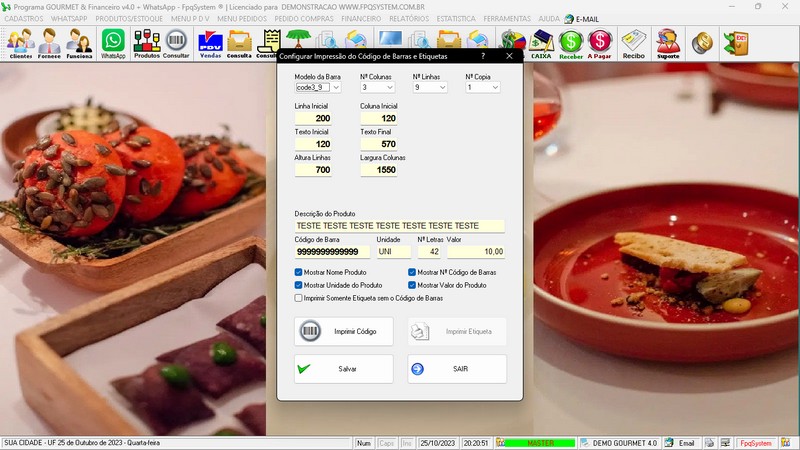Toggle Mostrar Unidade do Produto checkbox
The image size is (800, 450).
[298, 285]
